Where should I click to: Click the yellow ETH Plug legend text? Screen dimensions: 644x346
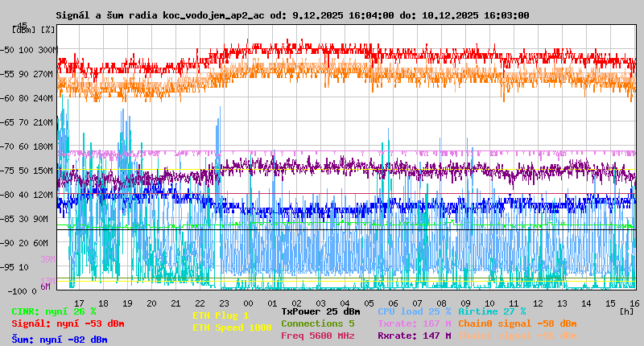point(221,315)
